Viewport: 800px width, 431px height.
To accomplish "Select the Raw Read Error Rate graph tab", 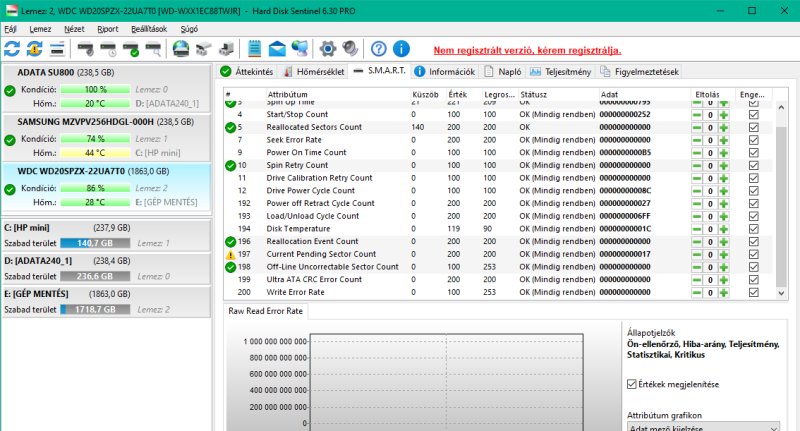I will (x=265, y=311).
